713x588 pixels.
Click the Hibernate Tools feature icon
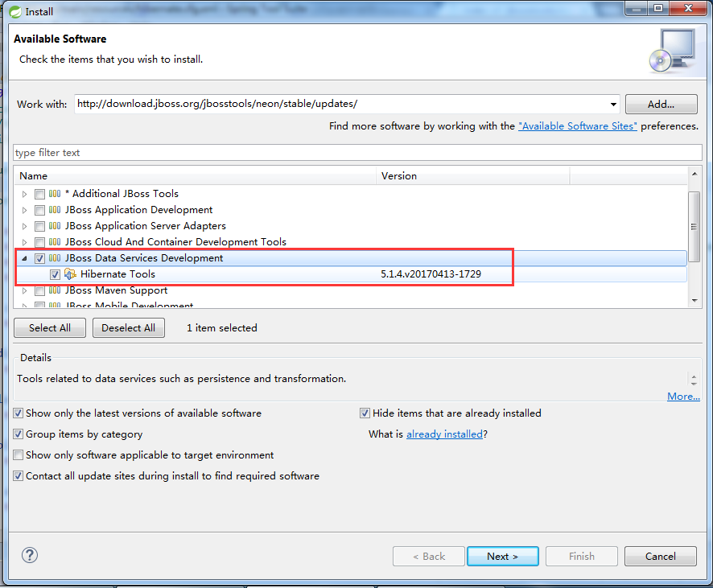[71, 274]
